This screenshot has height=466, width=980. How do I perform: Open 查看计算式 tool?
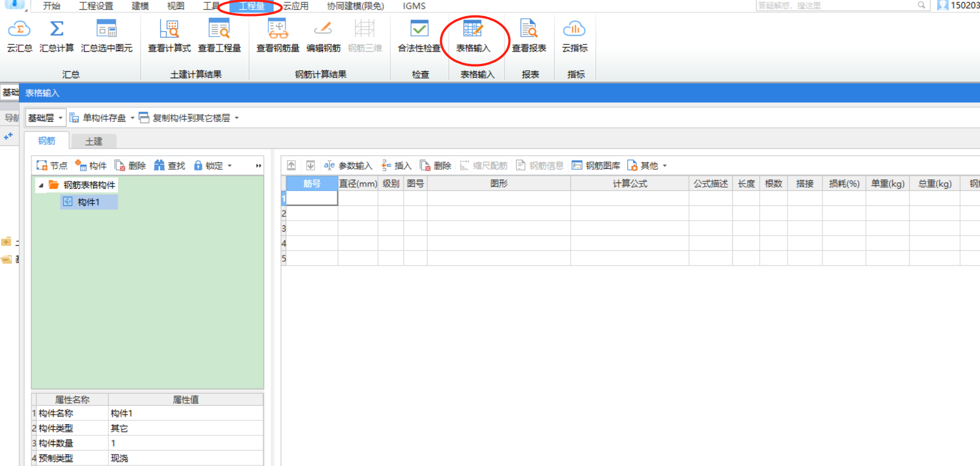(x=170, y=36)
